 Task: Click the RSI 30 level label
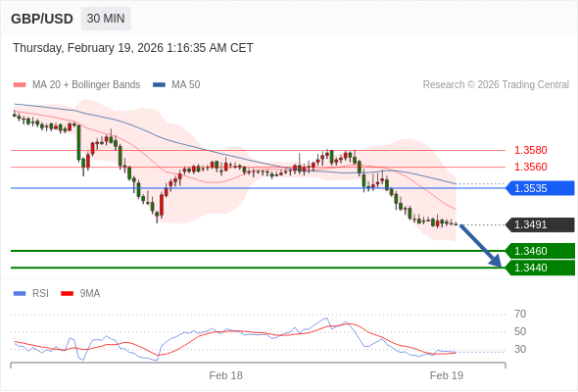(x=520, y=349)
